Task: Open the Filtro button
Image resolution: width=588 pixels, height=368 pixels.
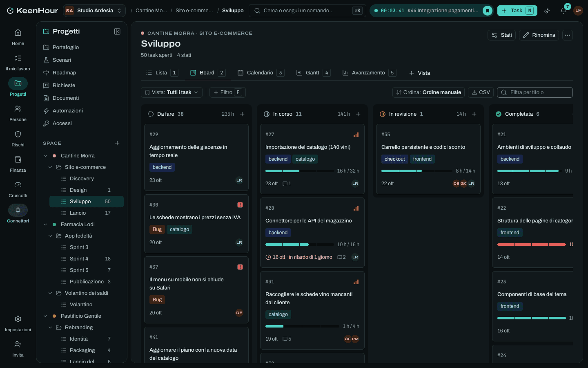Action: pos(227,92)
